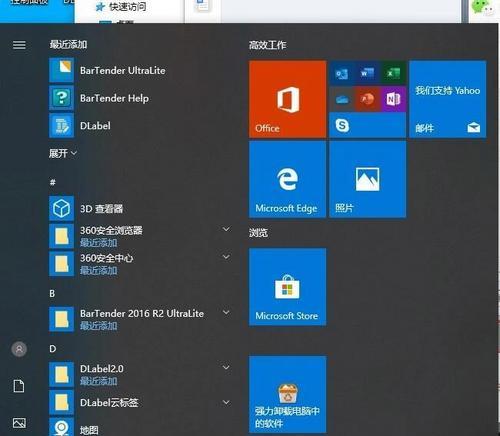The width and height of the screenshot is (500, 436).
Task: Select 快速访问 in File Explorer behind
Action: (128, 6)
